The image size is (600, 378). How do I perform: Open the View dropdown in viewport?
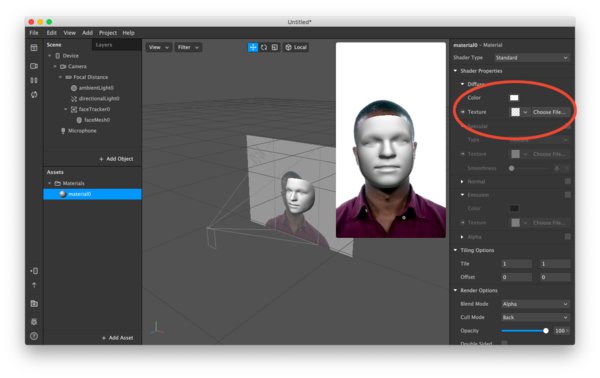[158, 47]
